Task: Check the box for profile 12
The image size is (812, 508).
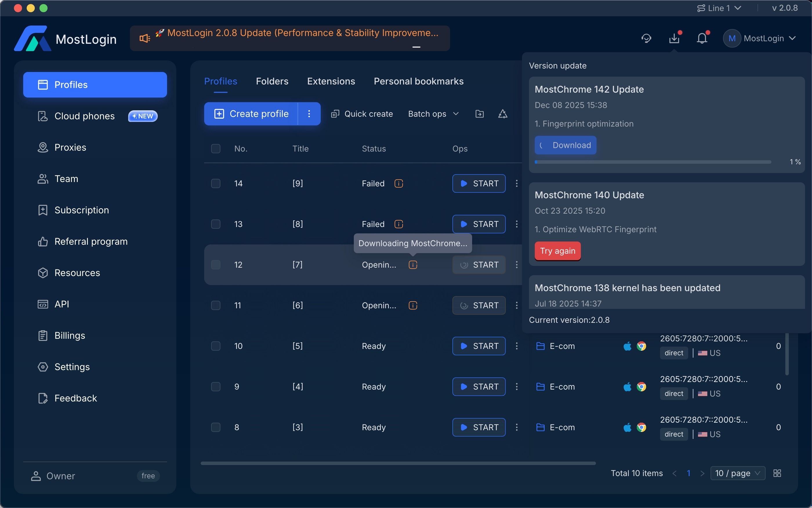Action: (216, 265)
